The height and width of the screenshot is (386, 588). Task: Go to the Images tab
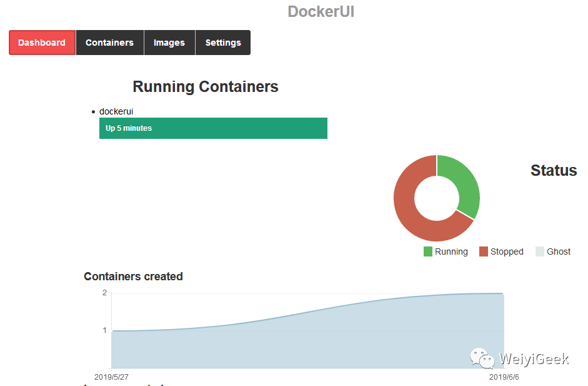169,43
